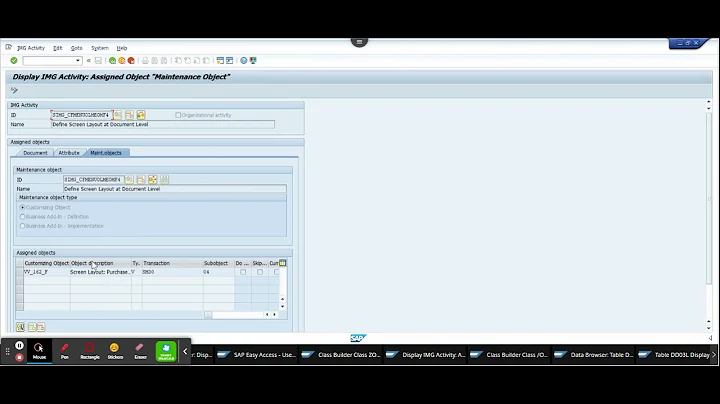720x404 pixels.
Task: Click the Find Next icon in toolbar
Action: click(164, 61)
